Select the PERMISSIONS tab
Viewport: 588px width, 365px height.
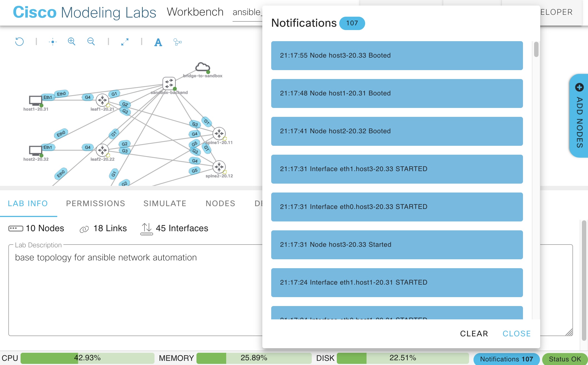[96, 203]
